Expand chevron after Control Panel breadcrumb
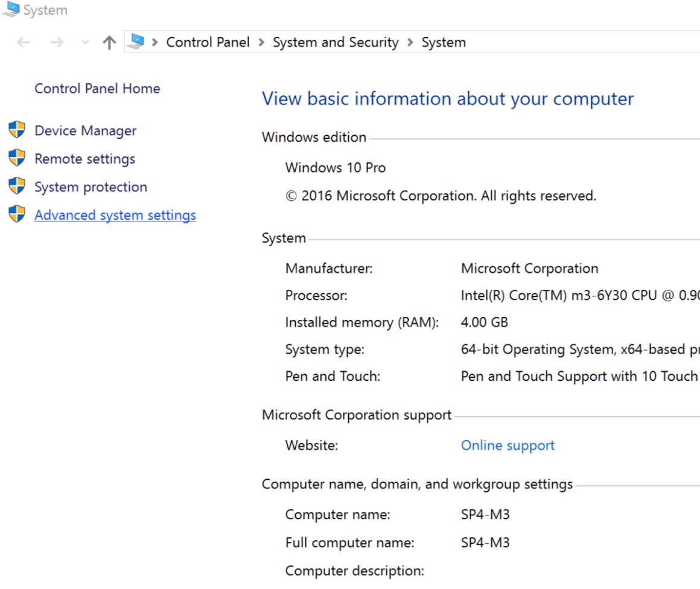Viewport: 700px width, 589px height. point(262,42)
